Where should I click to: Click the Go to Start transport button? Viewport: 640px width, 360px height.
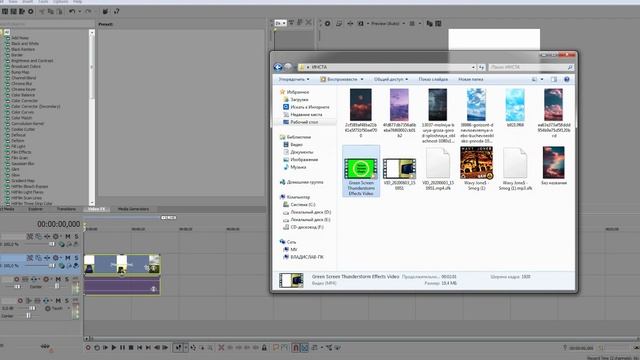[140, 348]
